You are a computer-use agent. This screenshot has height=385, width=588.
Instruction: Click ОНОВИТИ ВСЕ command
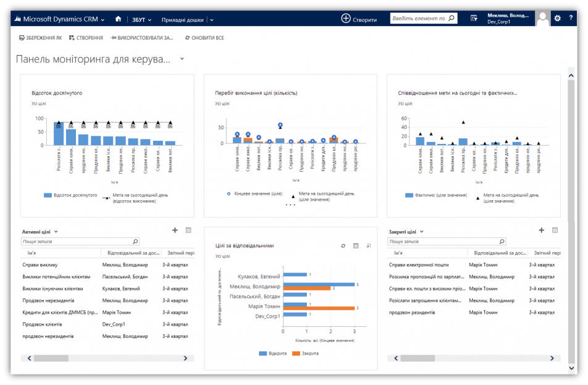point(204,38)
